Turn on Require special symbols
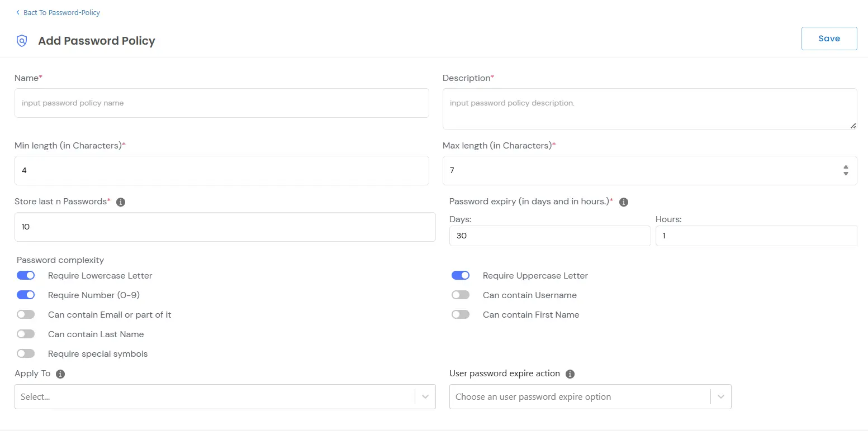Viewport: 868px width, 431px height. (26, 353)
